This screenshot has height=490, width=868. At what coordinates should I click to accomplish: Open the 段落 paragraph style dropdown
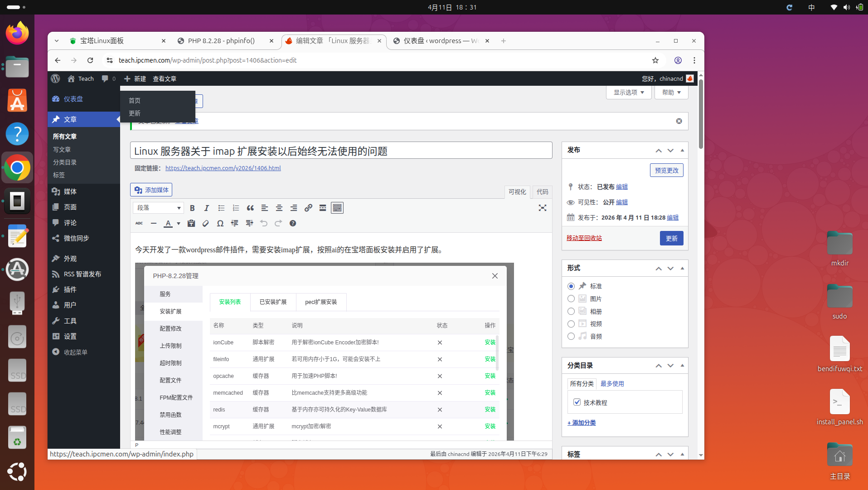158,208
